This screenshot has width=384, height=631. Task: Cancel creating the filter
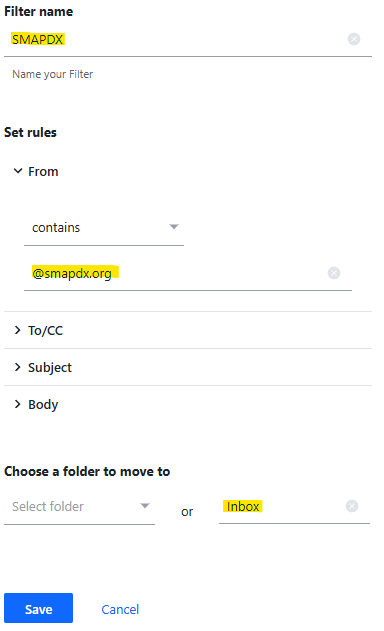pyautogui.click(x=120, y=609)
